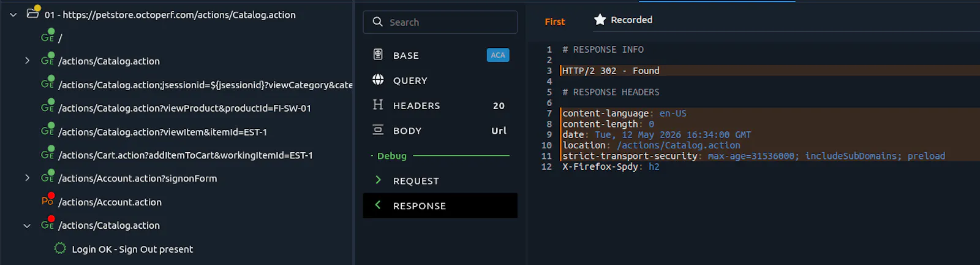The image size is (980, 265).
Task: Click the X-Firefox-Spdy h2 line
Action: point(611,167)
